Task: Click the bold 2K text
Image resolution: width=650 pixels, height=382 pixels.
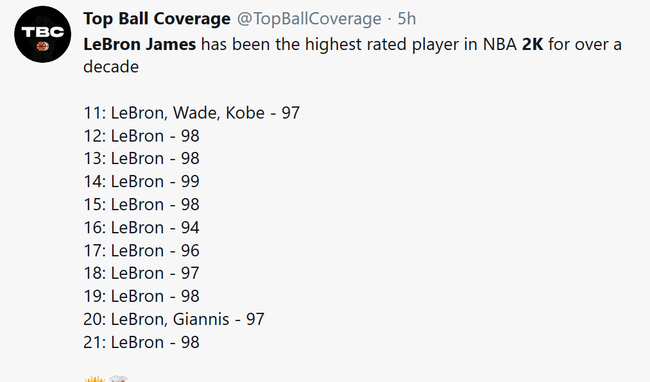Action: click(x=532, y=44)
